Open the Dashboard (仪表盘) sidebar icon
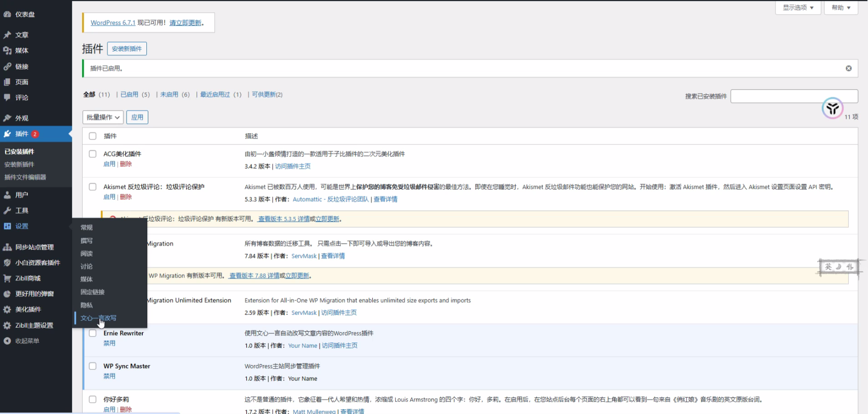868x414 pixels. (x=7, y=14)
